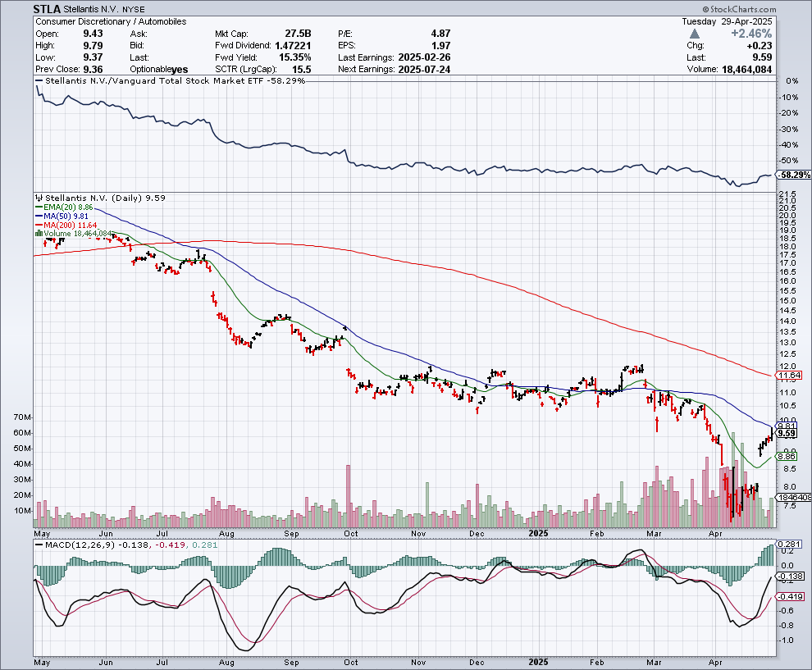Click the Last Earnings date 2025-02-26

425,57
